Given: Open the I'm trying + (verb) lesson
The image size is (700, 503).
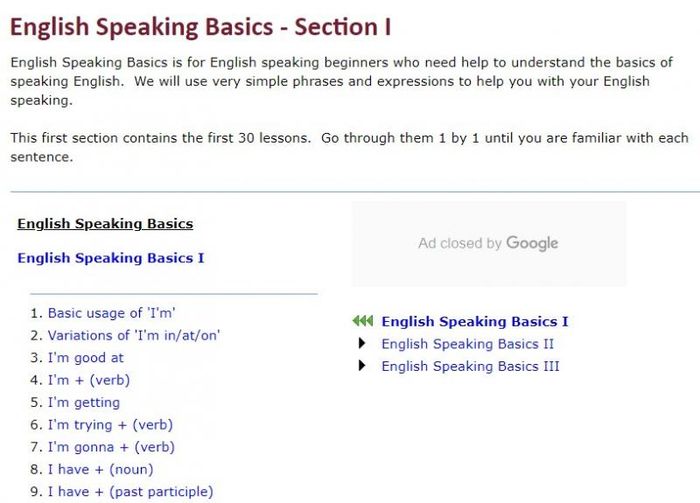Looking at the screenshot, I should (x=110, y=424).
